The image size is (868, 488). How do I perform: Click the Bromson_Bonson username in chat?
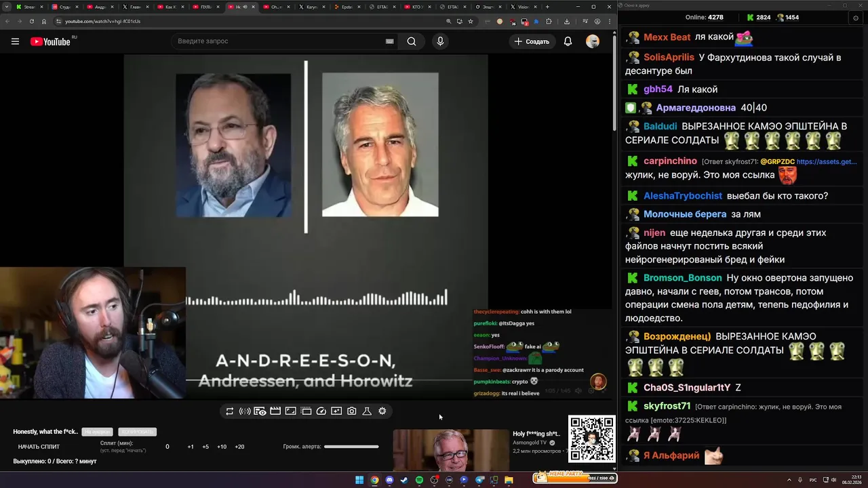pyautogui.click(x=682, y=278)
